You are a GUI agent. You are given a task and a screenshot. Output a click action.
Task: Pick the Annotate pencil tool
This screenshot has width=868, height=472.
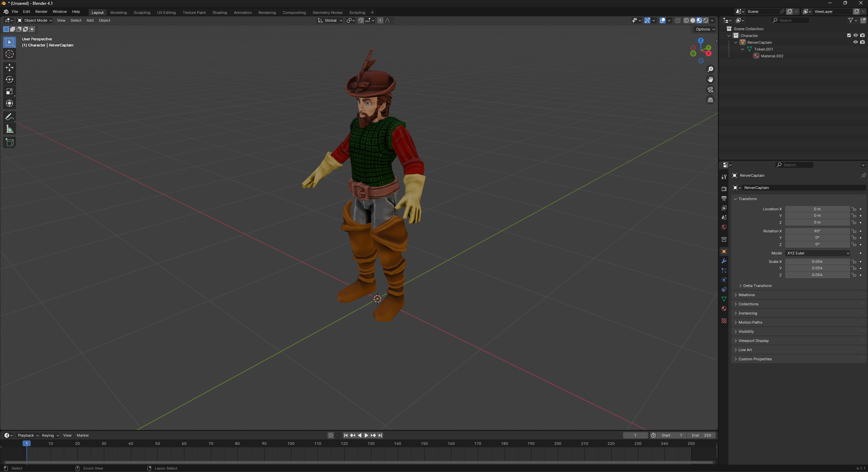(x=10, y=117)
